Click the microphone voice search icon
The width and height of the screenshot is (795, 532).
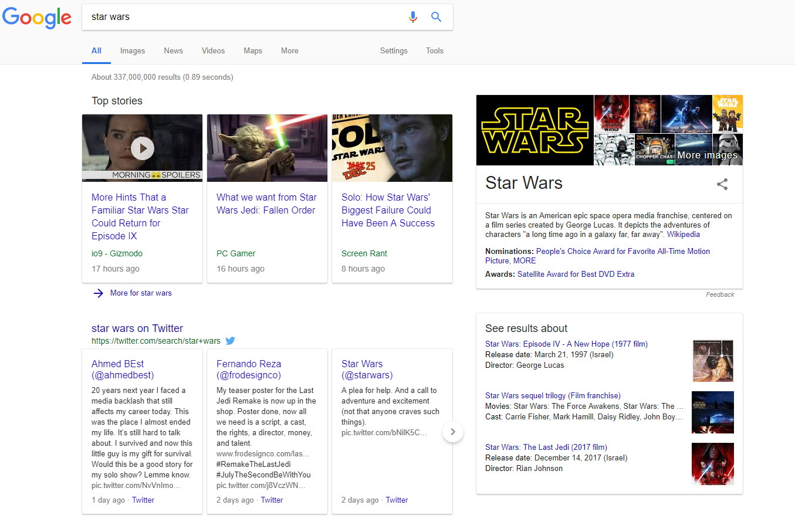click(413, 17)
